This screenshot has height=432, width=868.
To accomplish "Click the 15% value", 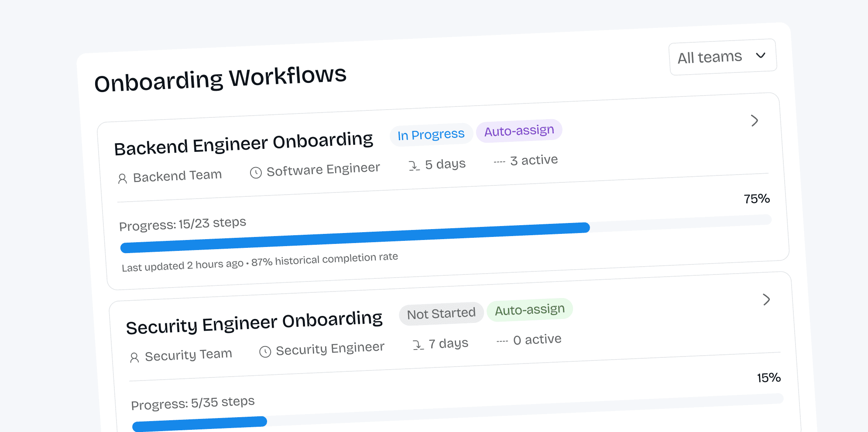I will [769, 378].
